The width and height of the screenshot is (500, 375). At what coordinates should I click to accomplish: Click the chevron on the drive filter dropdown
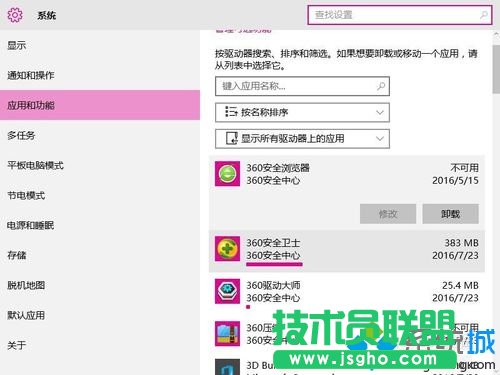point(380,138)
